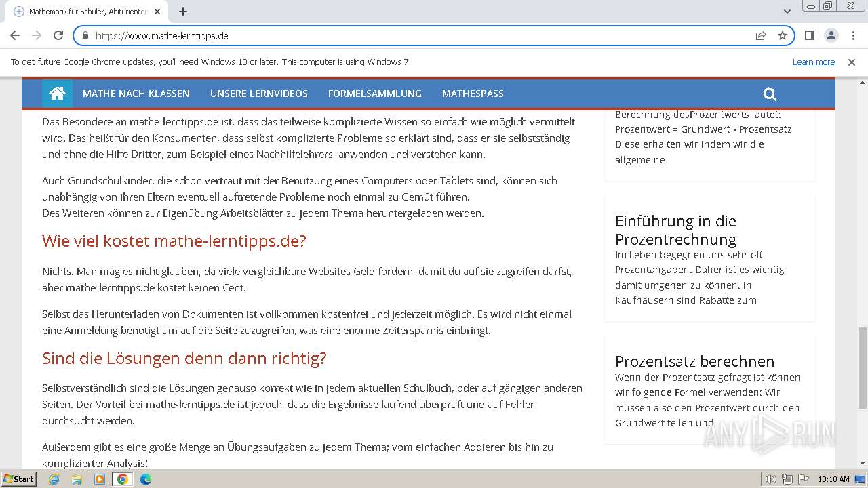Open the Chrome profile avatar
This screenshot has width=868, height=488.
pyautogui.click(x=831, y=35)
